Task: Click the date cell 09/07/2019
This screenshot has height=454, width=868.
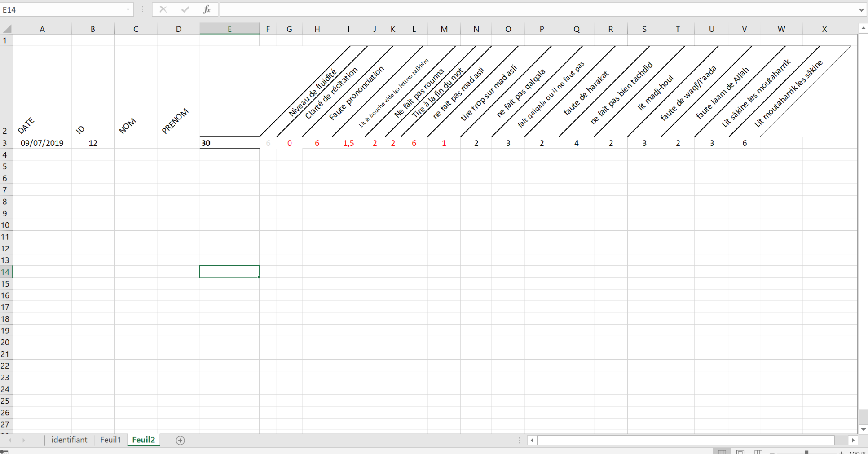Action: (x=42, y=143)
